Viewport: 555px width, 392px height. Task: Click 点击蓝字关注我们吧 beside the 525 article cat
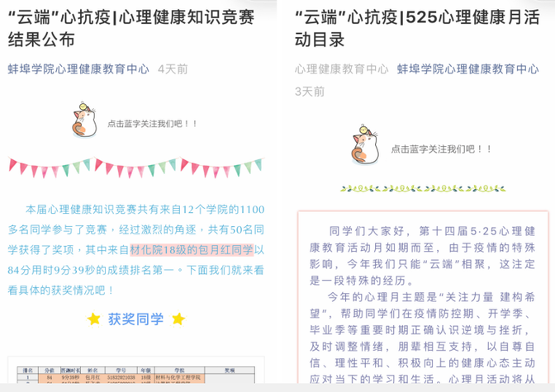(441, 149)
